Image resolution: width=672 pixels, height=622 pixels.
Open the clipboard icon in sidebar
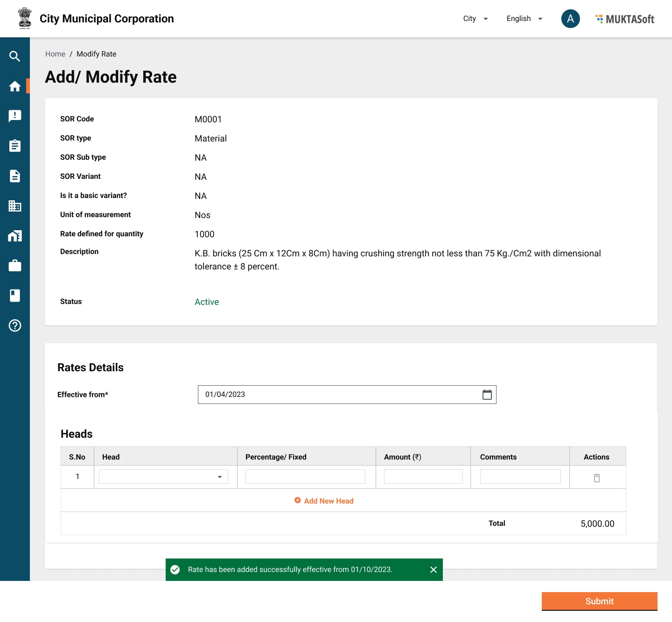pos(15,146)
